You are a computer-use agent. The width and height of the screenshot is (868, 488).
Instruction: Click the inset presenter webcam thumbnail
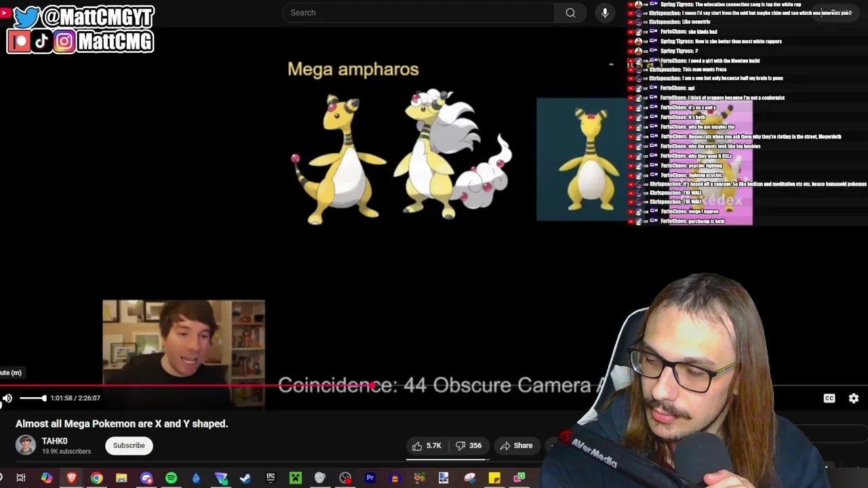184,354
